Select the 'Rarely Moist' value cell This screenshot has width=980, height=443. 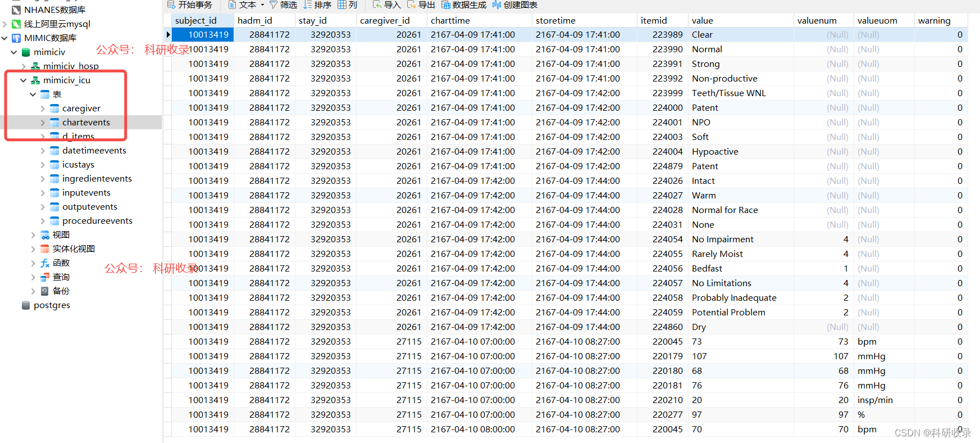pyautogui.click(x=740, y=254)
